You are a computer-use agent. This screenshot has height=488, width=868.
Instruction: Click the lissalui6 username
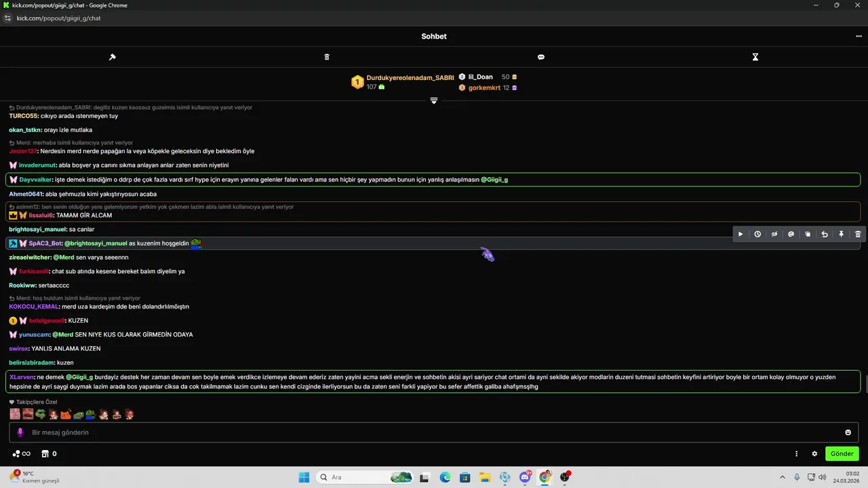pyautogui.click(x=41, y=216)
